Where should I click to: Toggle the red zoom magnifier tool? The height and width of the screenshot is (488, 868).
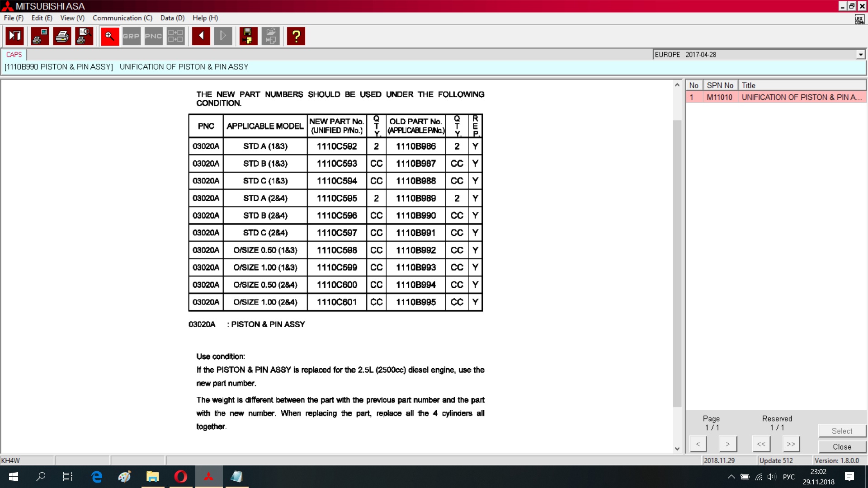tap(109, 36)
